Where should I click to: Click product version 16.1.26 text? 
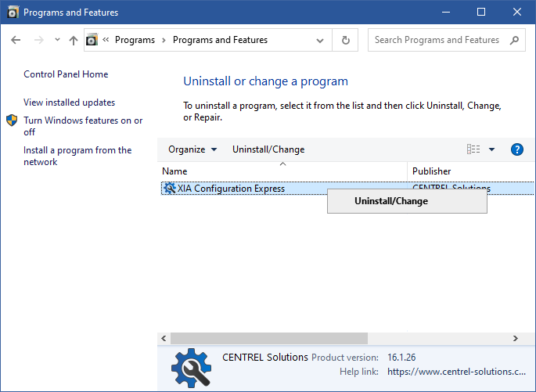(401, 358)
